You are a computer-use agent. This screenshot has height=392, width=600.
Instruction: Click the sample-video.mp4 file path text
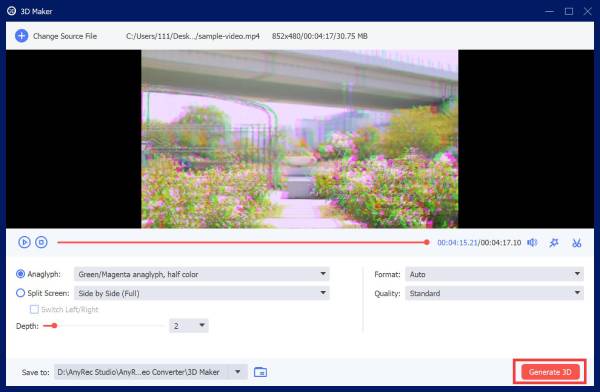193,36
